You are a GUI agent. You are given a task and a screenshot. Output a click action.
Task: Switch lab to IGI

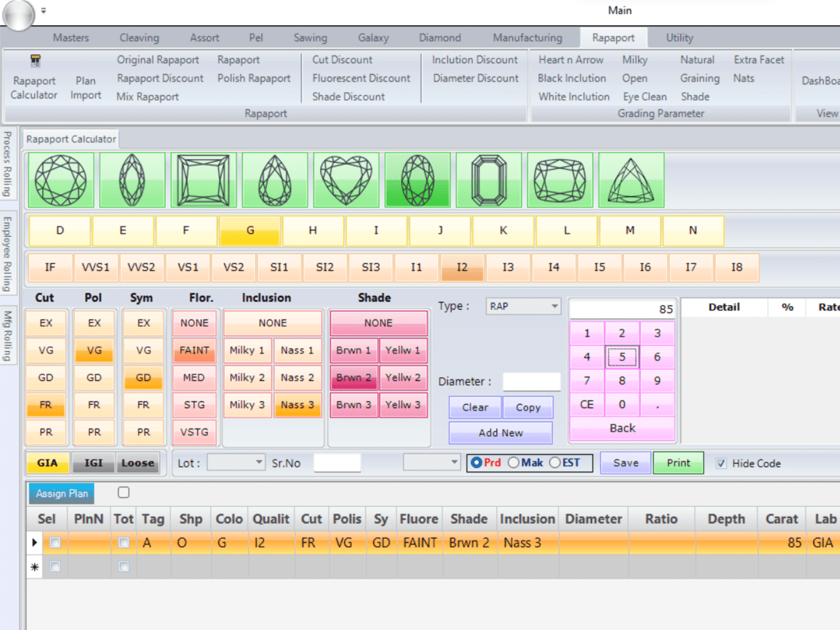[94, 463]
